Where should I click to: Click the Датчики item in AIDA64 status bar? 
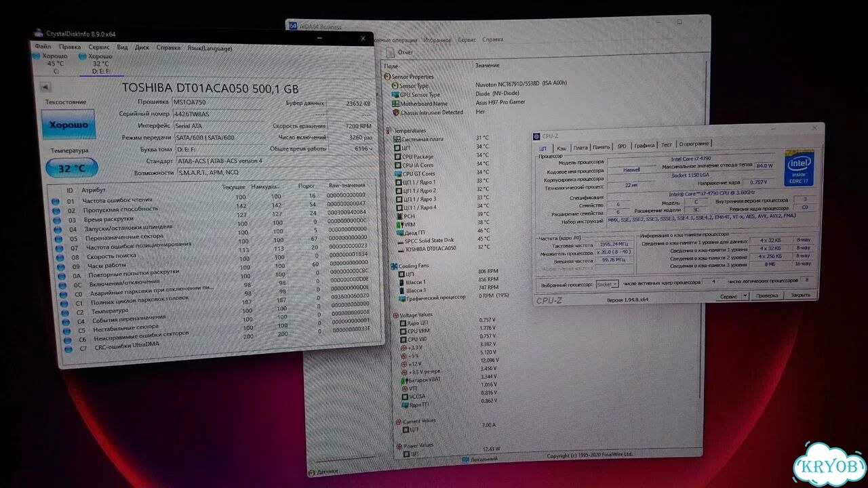(323, 472)
